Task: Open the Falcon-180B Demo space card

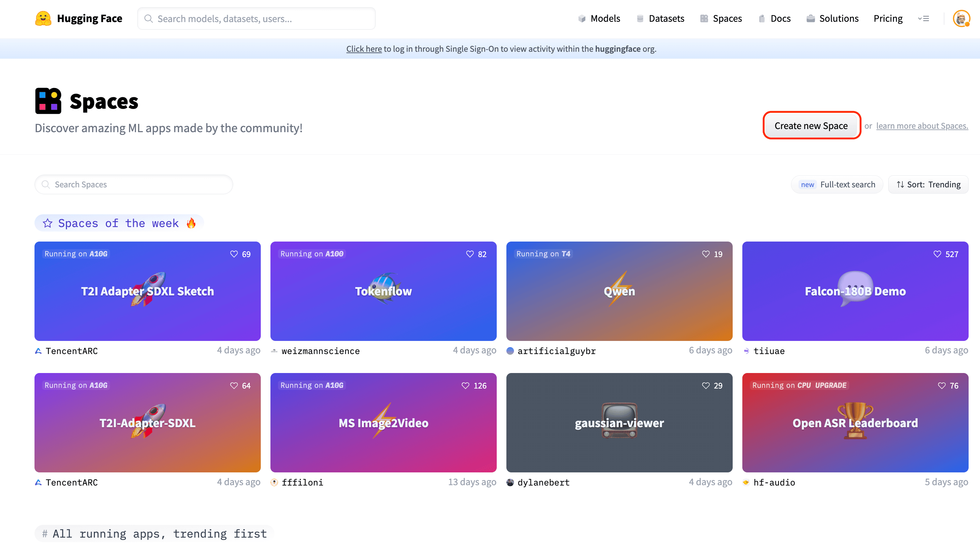Action: [x=855, y=291]
